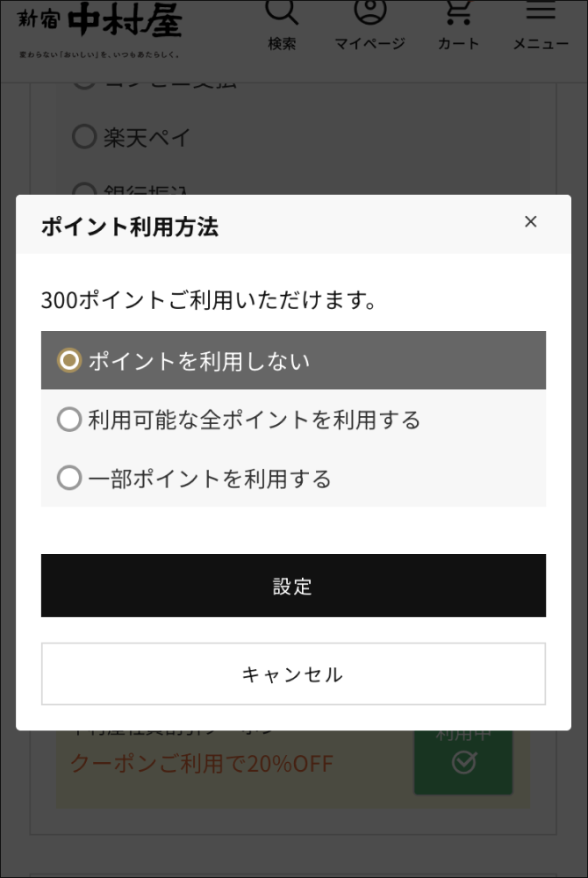This screenshot has width=588, height=878.
Task: Tap the カート label in header
Action: (458, 44)
